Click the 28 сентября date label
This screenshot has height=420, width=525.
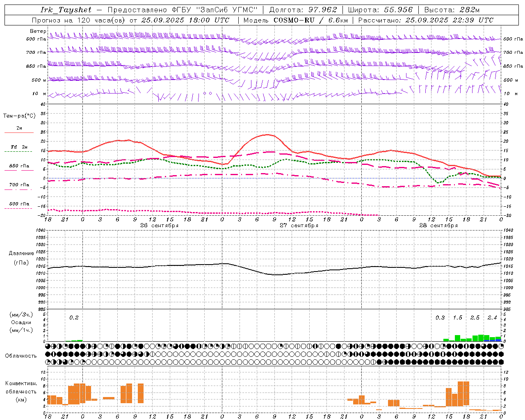438,226
